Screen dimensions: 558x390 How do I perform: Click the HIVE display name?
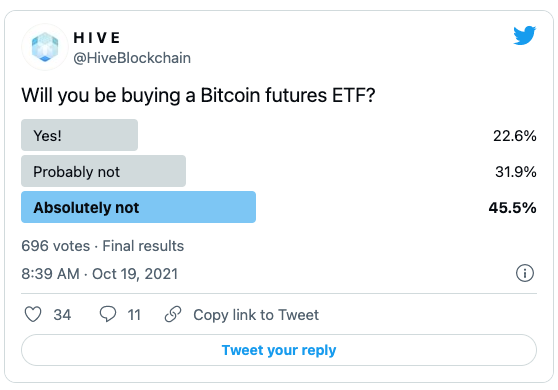[x=97, y=38]
